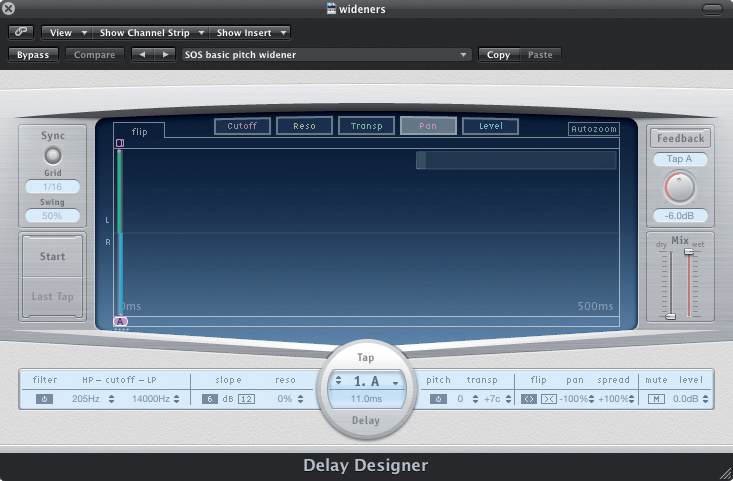The width and height of the screenshot is (733, 481).
Task: Select the Cutoff view tab
Action: pyautogui.click(x=242, y=126)
